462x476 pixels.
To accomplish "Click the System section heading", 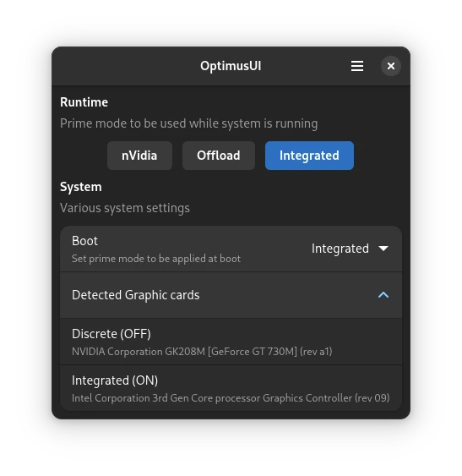I will [81, 187].
